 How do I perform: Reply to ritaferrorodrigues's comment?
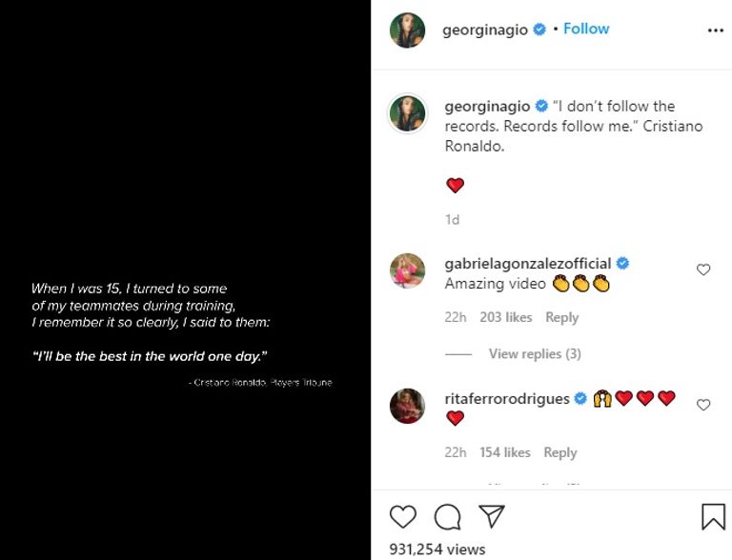point(559,452)
